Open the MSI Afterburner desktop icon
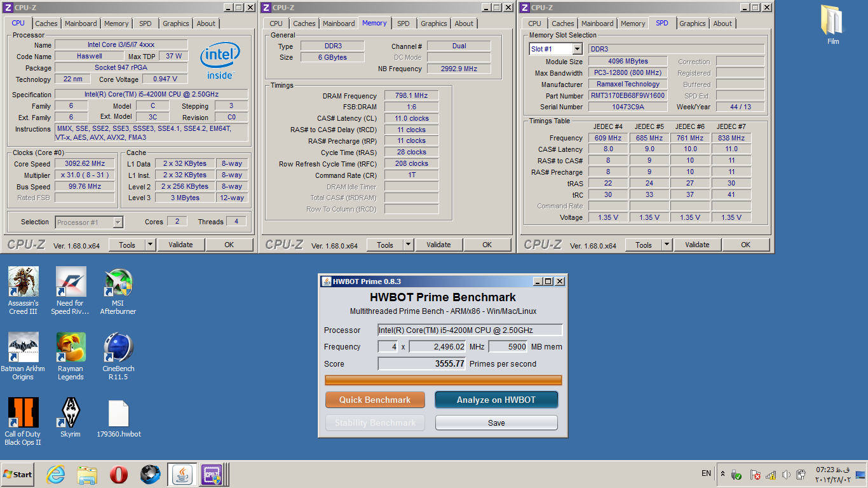The width and height of the screenshot is (868, 488). (x=118, y=290)
